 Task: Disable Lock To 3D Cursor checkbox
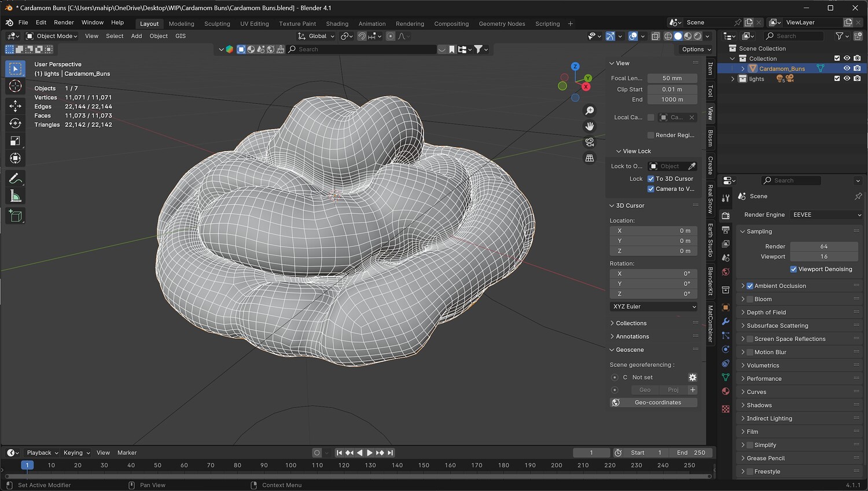coord(651,179)
